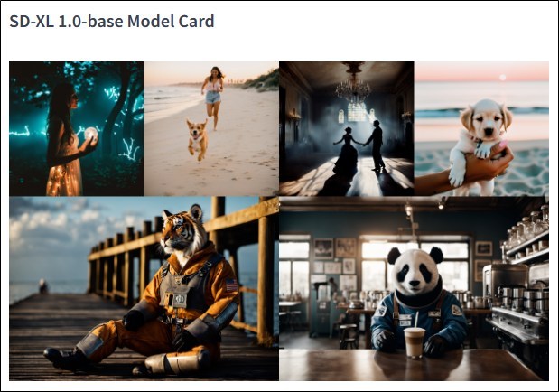Select the woman running with dog image
The image size is (559, 392).
click(x=211, y=129)
